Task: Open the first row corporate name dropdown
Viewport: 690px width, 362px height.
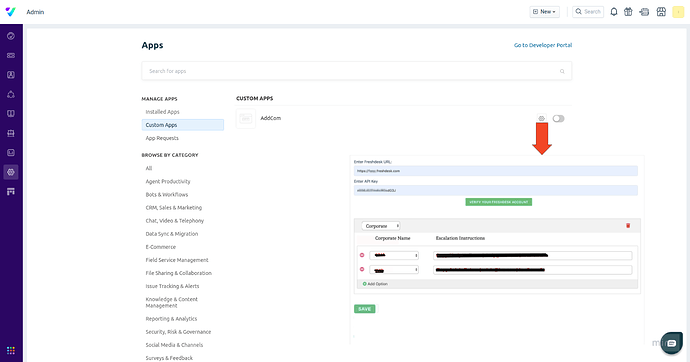Action: (394, 256)
